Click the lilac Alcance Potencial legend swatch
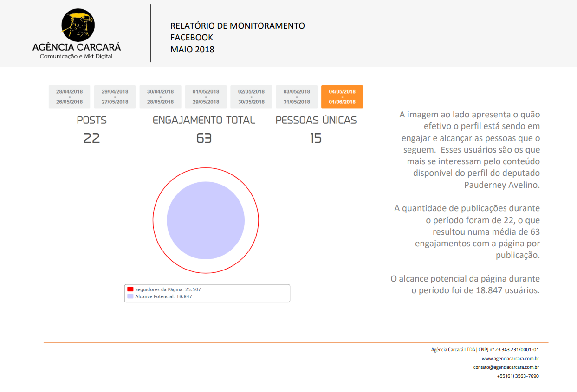 (130, 296)
